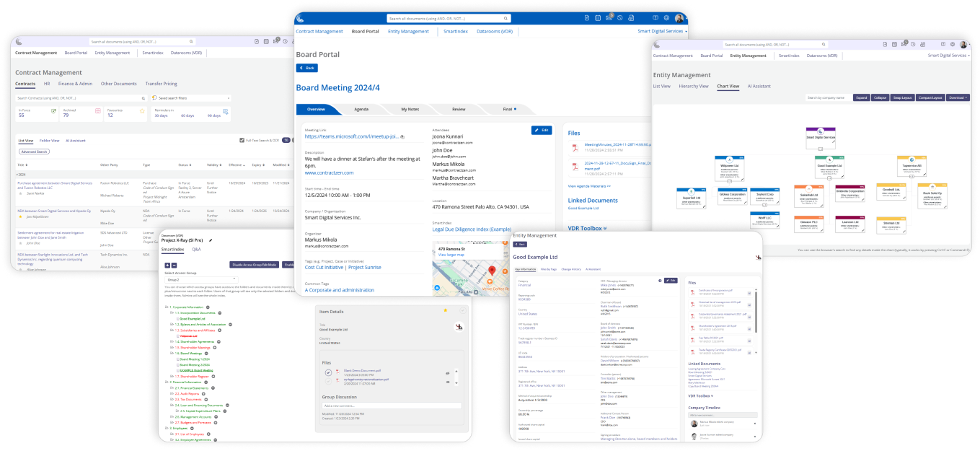The width and height of the screenshot is (980, 451).
Task: Click Compact Layout in the Entity chart window
Action: click(930, 97)
